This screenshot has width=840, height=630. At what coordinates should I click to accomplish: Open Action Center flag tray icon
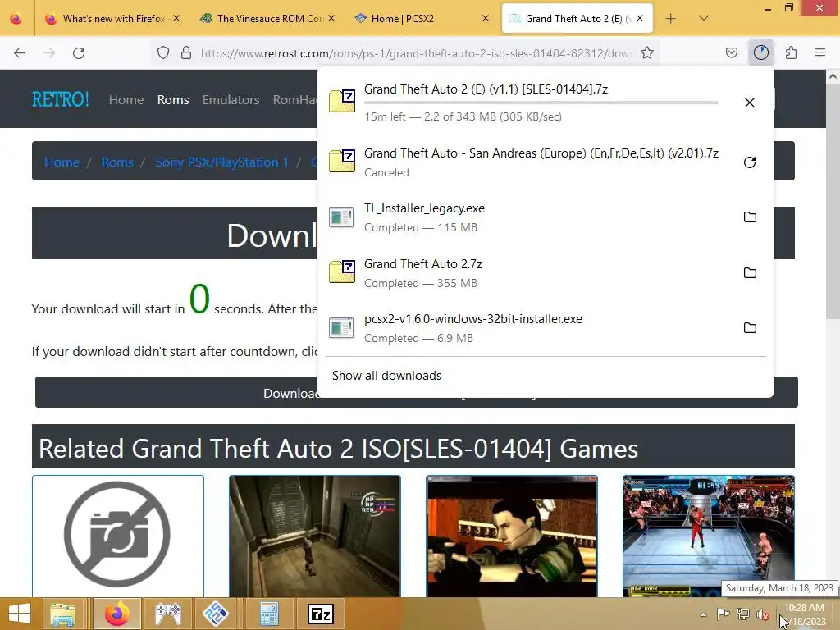coord(723,614)
